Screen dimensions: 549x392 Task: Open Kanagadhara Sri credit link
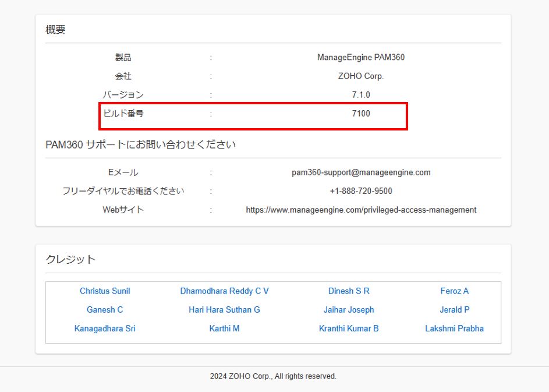105,329
